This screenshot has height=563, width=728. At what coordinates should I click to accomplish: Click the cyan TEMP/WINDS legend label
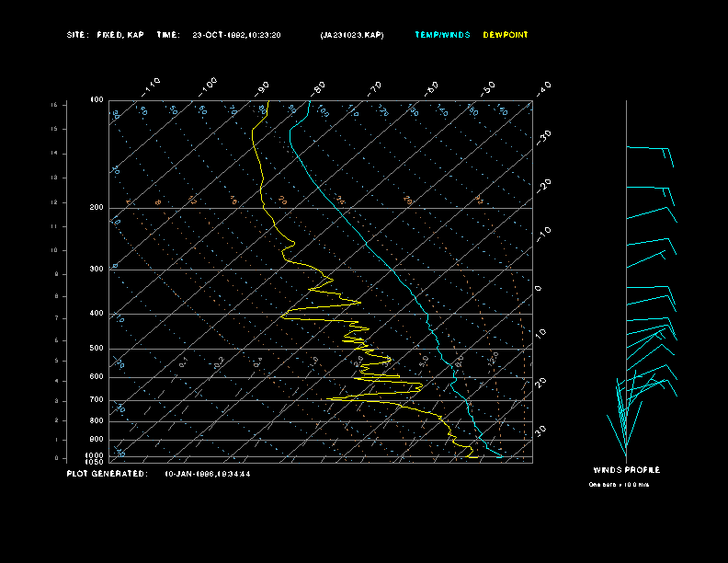click(442, 35)
